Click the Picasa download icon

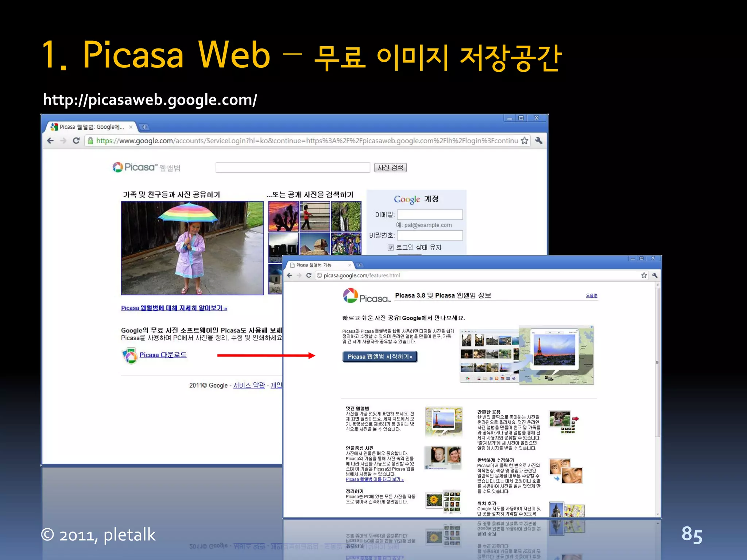[129, 355]
